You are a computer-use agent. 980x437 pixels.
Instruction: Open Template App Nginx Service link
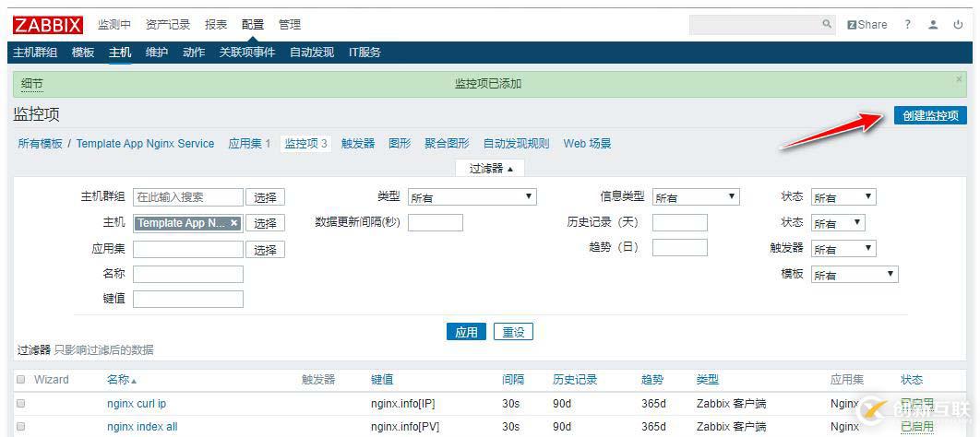click(x=145, y=144)
